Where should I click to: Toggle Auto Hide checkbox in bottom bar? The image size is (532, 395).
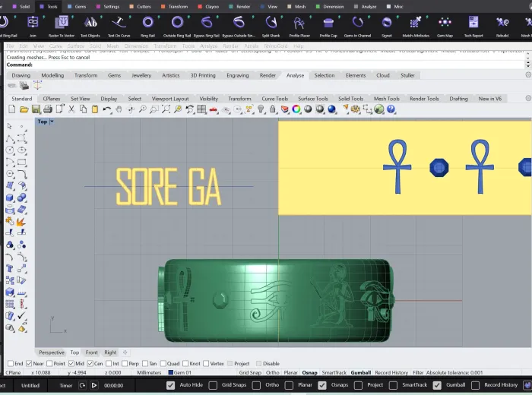[x=171, y=385]
